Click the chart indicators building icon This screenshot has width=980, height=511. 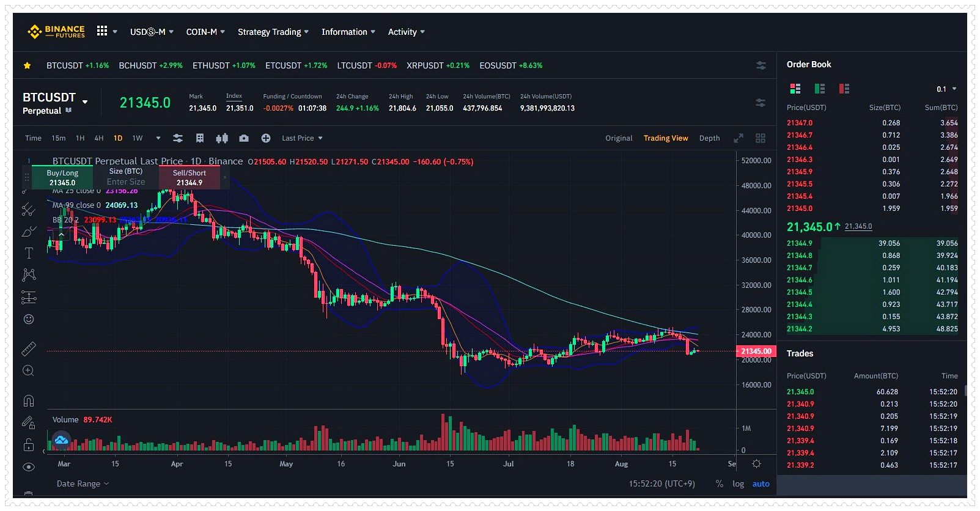(200, 138)
